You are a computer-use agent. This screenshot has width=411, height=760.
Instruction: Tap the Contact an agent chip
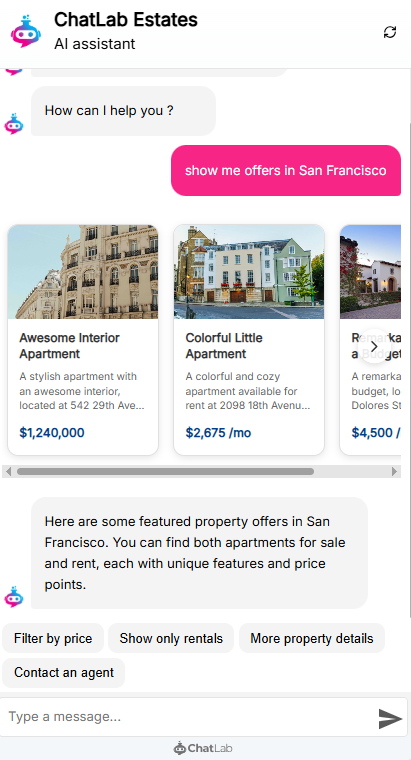coord(63,673)
